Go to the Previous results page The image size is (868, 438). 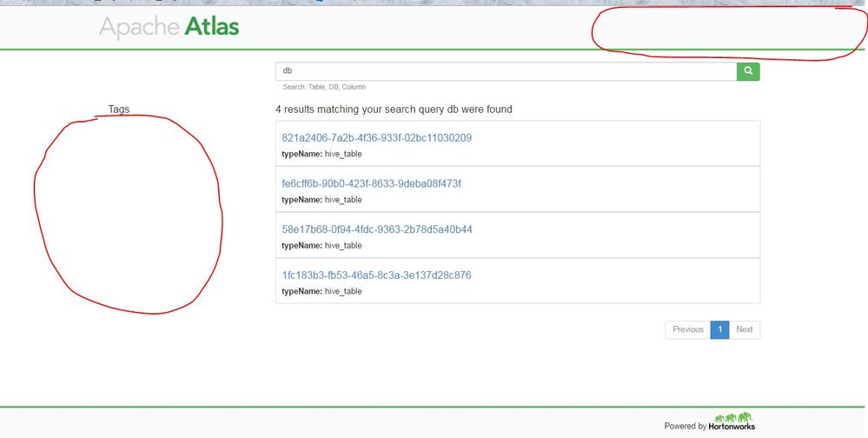(687, 329)
